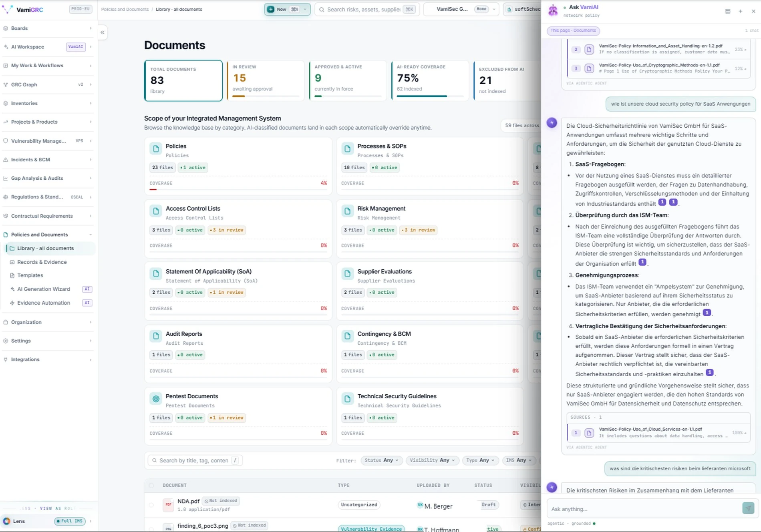Open the IMS filter dropdown
Image resolution: width=761 pixels, height=532 pixels.
[x=519, y=460]
